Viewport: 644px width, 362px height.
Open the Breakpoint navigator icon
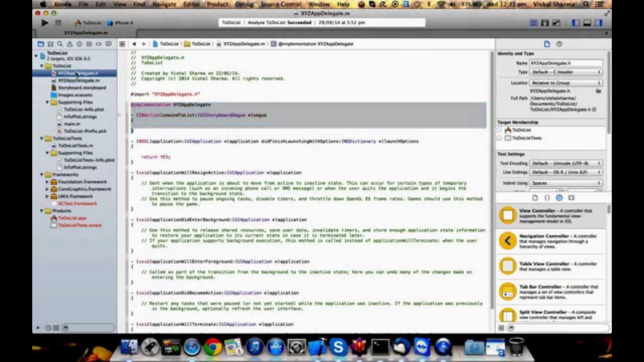coord(99,44)
